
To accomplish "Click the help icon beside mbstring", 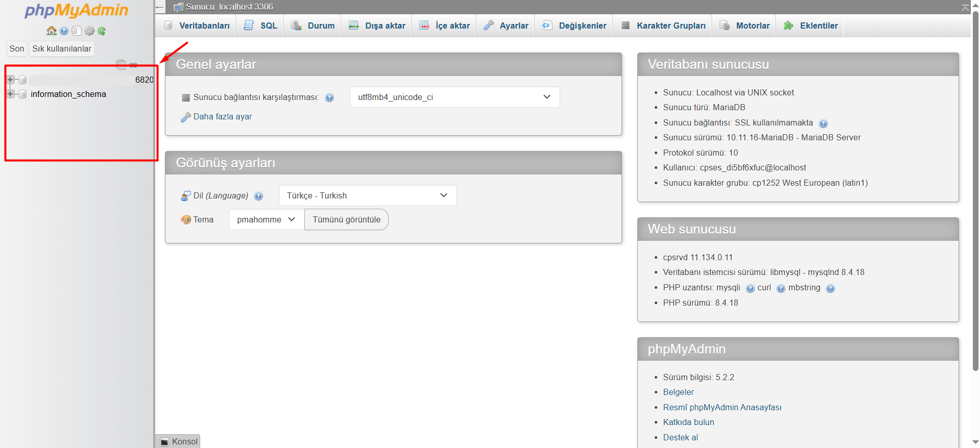I will (830, 288).
